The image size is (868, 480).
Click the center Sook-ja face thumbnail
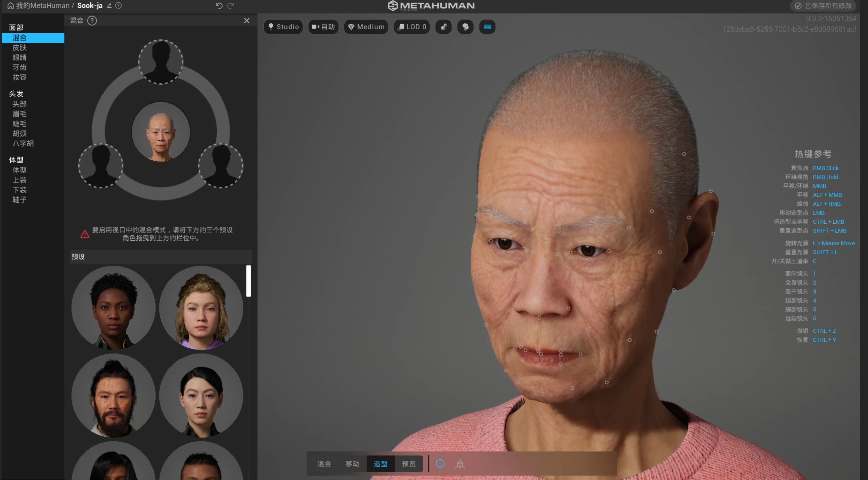tap(161, 132)
